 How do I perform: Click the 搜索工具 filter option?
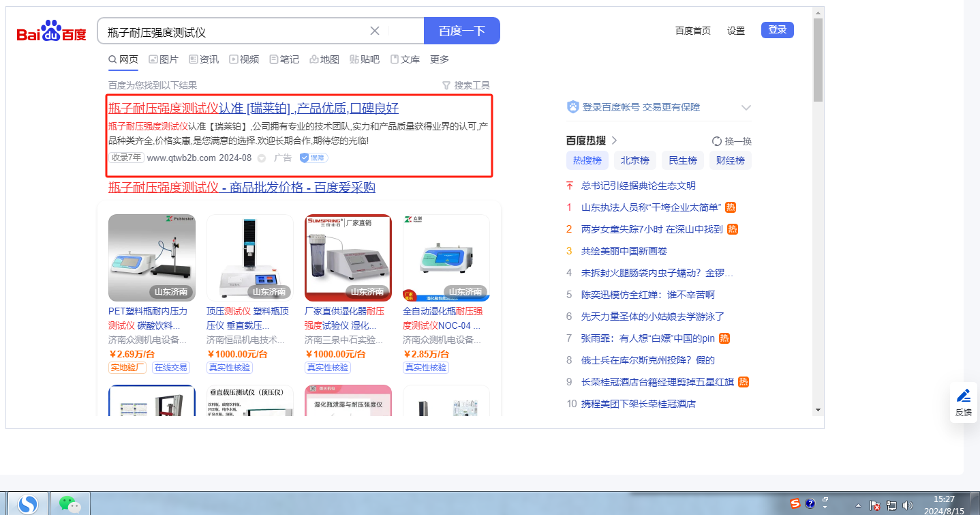click(x=466, y=85)
